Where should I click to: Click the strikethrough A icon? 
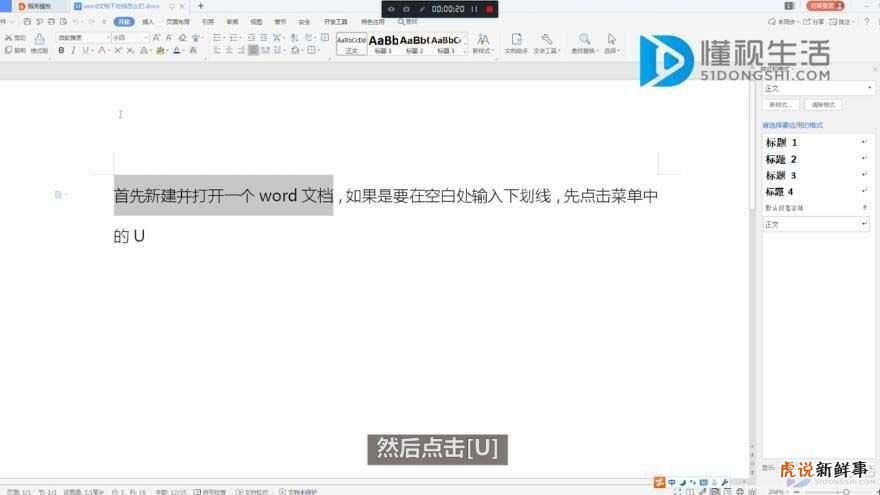(x=102, y=51)
